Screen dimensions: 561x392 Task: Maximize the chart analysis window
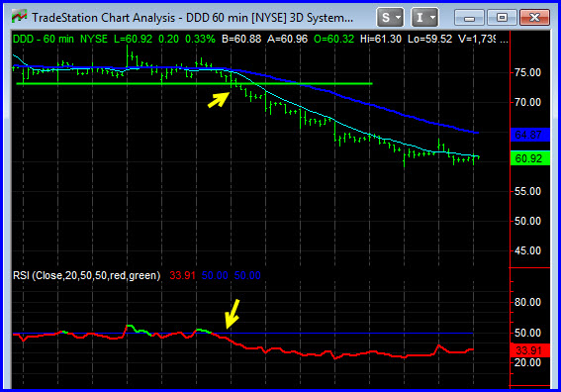[x=502, y=17]
